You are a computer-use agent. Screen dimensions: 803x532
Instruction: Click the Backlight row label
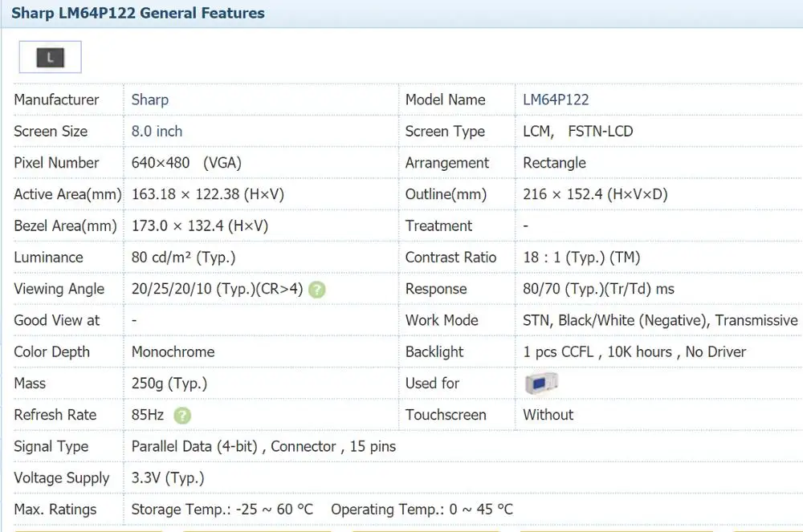pyautogui.click(x=434, y=352)
